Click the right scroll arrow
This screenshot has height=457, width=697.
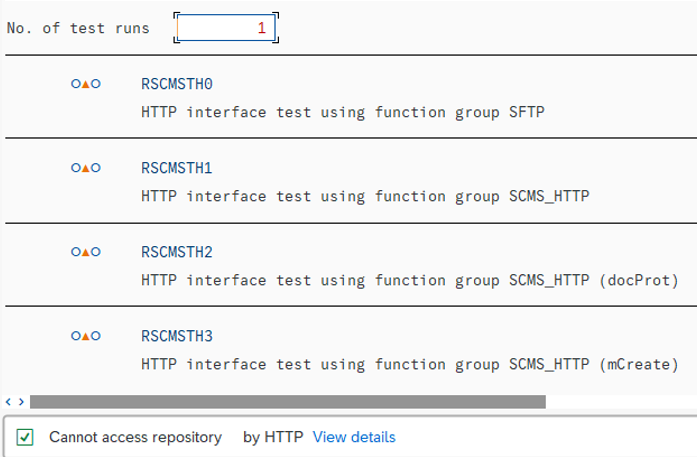21,402
